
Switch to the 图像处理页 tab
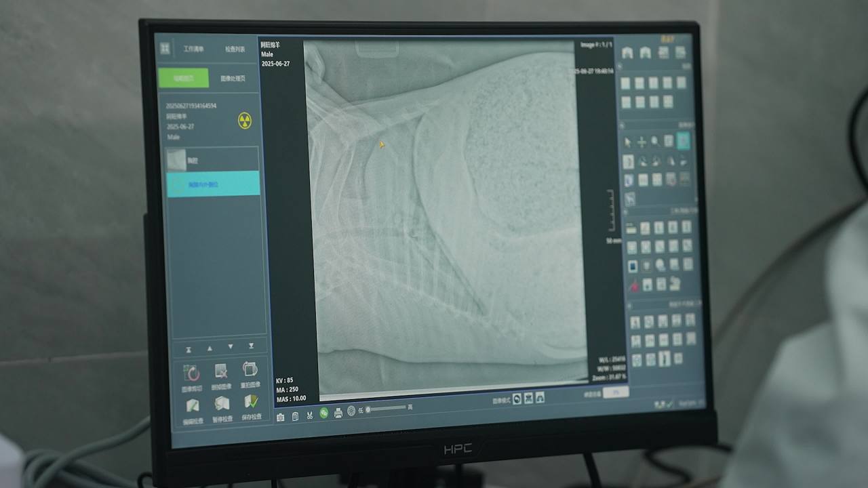click(233, 79)
